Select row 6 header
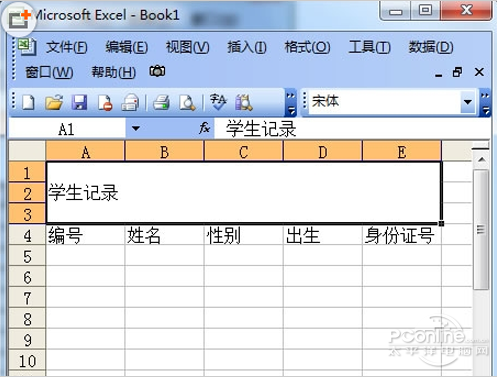Image resolution: width=497 pixels, height=377 pixels. click(27, 277)
